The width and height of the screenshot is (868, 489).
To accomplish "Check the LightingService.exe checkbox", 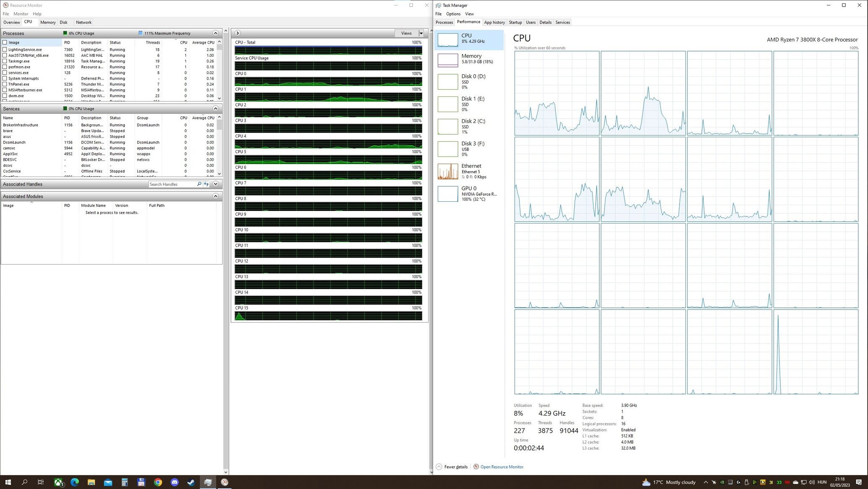I will [x=5, y=49].
